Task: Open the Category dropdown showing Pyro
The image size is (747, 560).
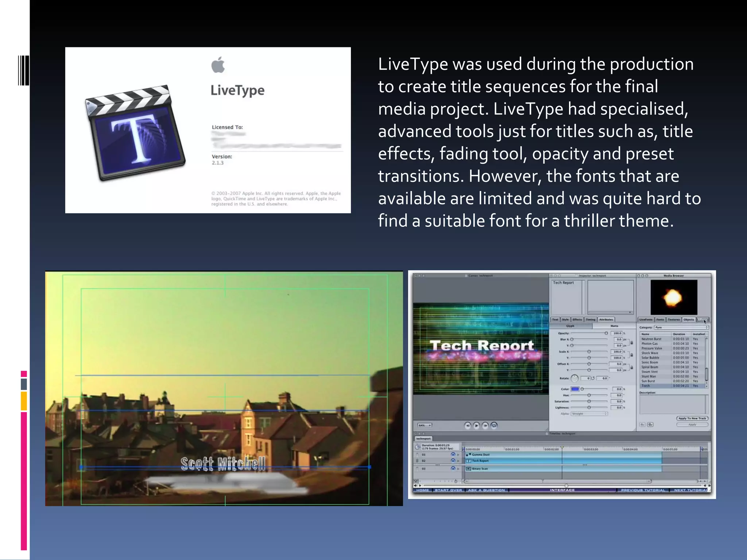Action: pos(681,327)
